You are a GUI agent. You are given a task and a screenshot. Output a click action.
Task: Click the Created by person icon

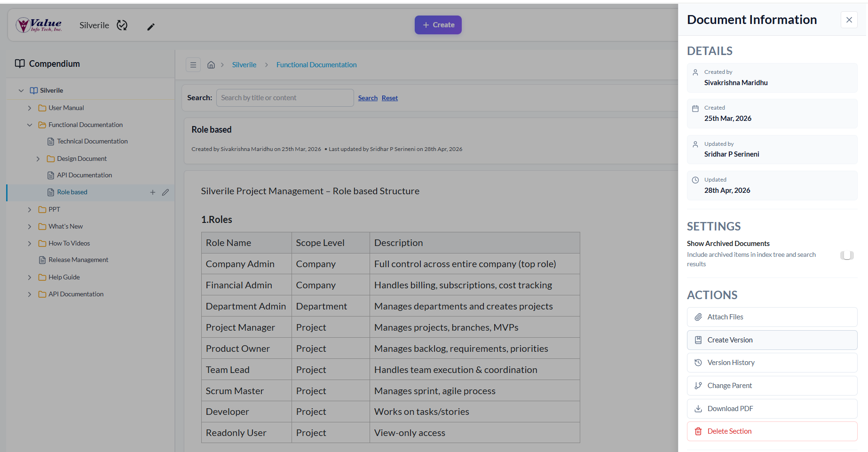tap(695, 72)
